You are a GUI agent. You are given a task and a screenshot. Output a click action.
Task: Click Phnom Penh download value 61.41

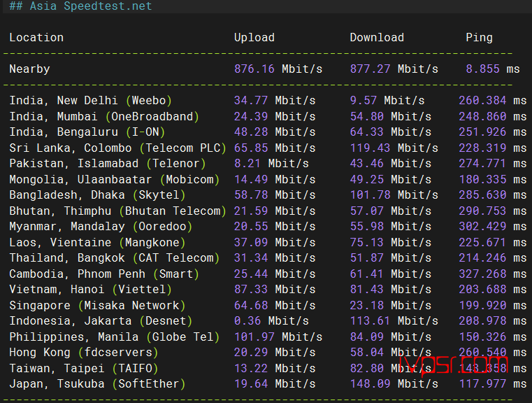(367, 274)
